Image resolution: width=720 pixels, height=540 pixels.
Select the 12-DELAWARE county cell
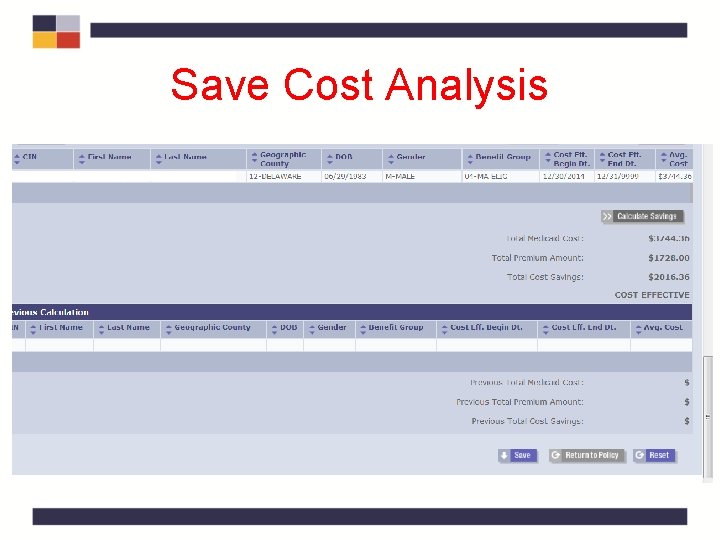click(283, 176)
